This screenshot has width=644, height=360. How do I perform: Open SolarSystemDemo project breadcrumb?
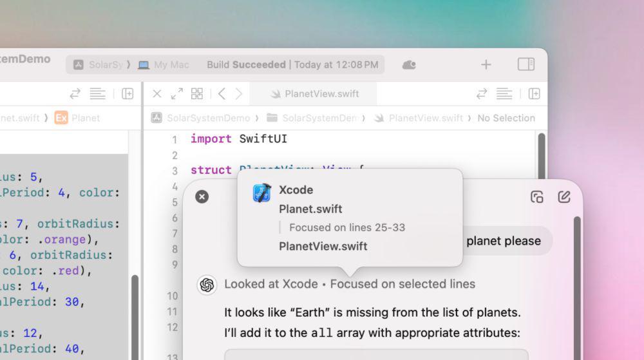pos(200,118)
